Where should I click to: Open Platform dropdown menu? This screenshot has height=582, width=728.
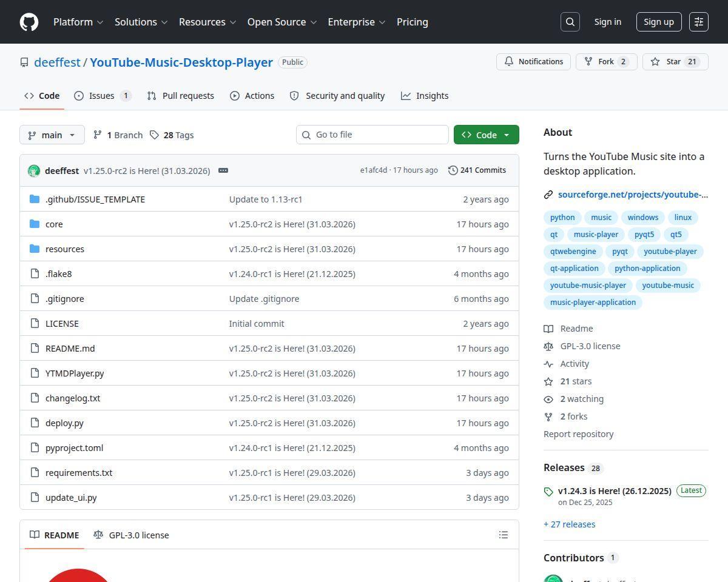pos(78,22)
